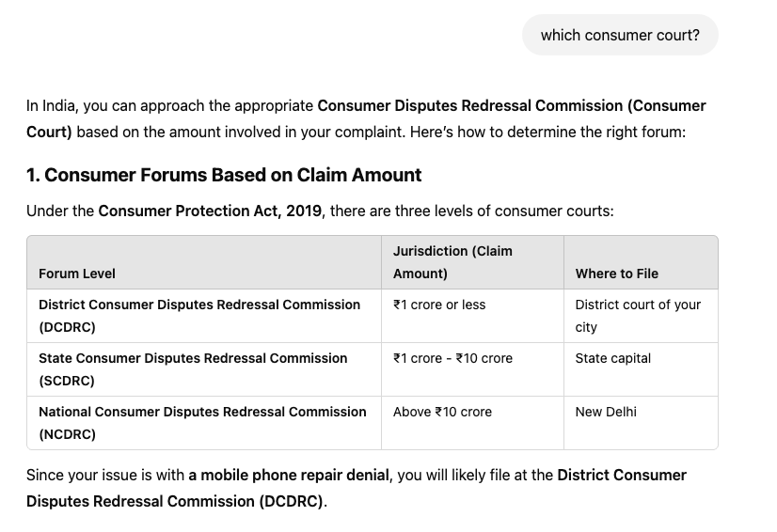777x532 pixels.
Task: Select the "Forum Level" column header
Action: click(x=77, y=274)
